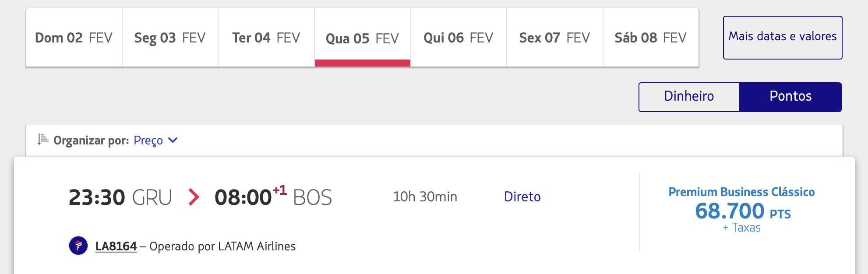Pick the Qui 06 FEV date tab

click(x=459, y=38)
